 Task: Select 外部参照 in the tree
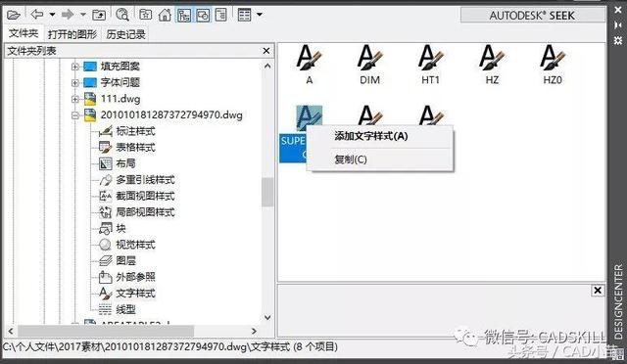[x=135, y=277]
